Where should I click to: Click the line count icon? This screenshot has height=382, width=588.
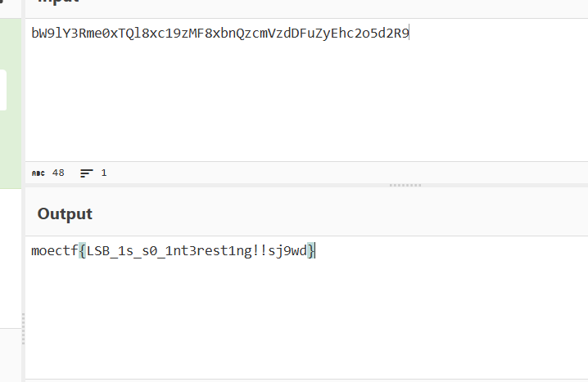tap(86, 173)
